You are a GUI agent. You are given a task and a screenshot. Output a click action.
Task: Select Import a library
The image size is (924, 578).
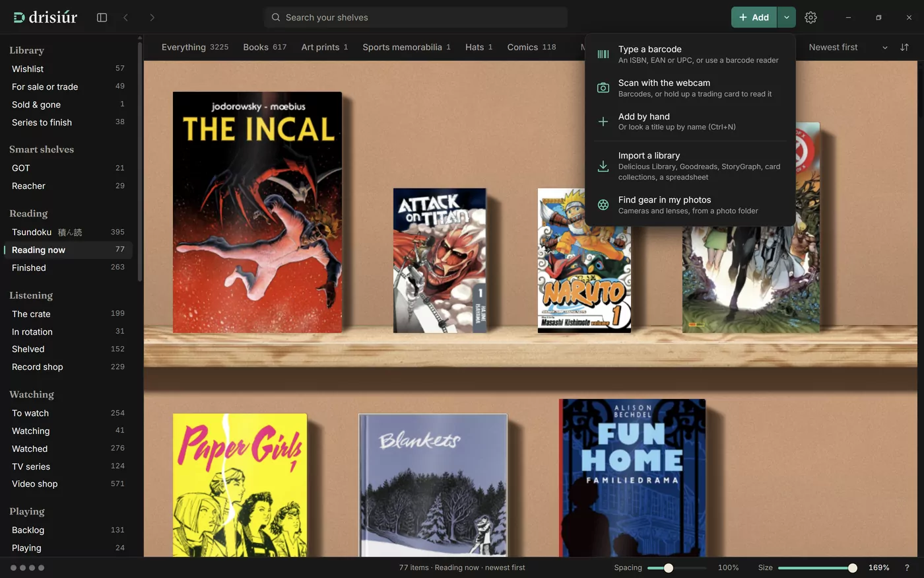click(x=690, y=166)
